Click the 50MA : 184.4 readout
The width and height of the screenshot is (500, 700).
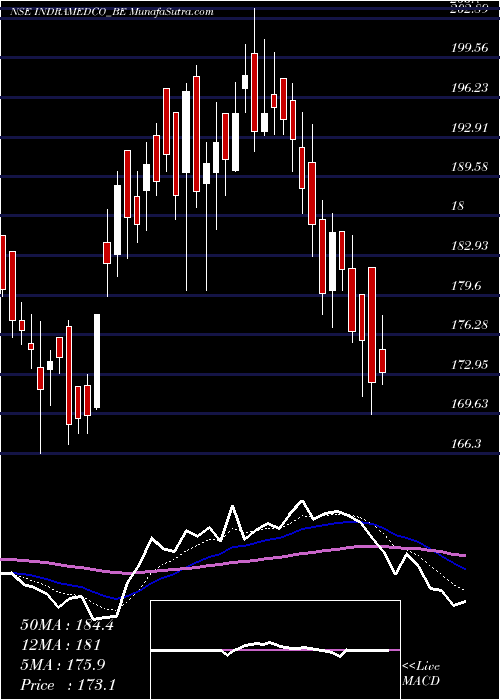(x=67, y=625)
